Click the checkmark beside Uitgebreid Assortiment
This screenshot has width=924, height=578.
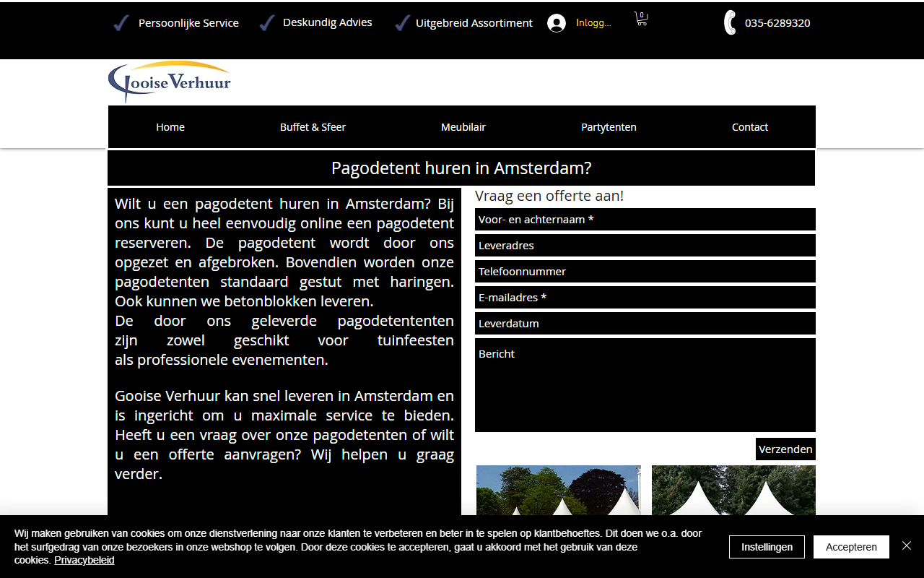402,23
